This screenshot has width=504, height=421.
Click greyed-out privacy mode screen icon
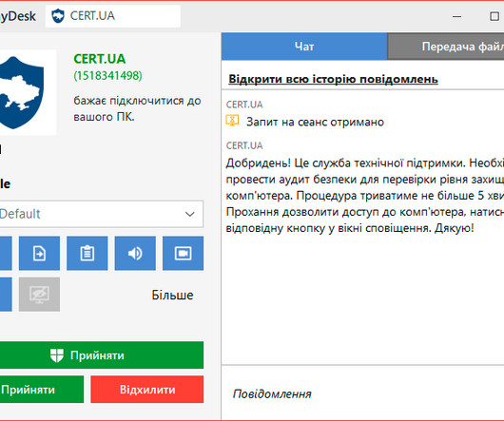[39, 295]
